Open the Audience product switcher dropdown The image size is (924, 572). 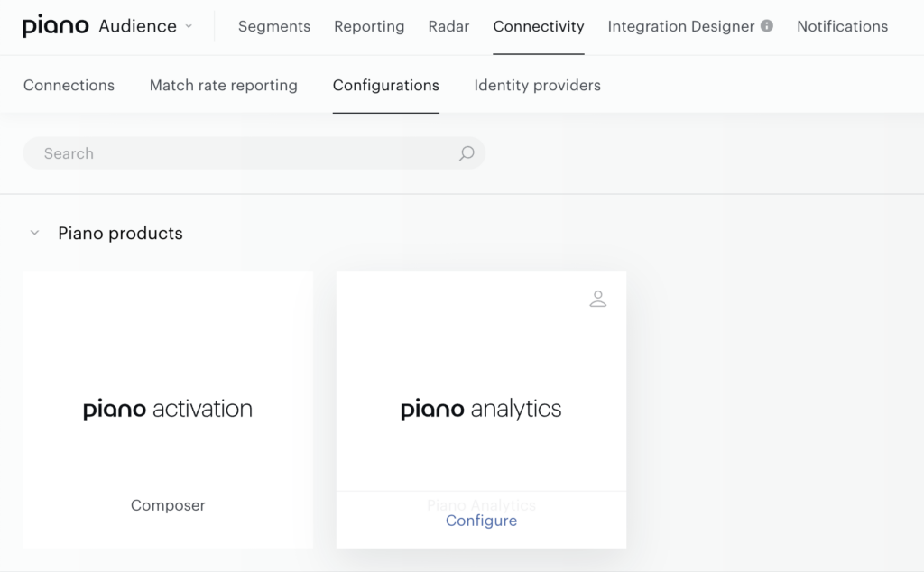145,26
